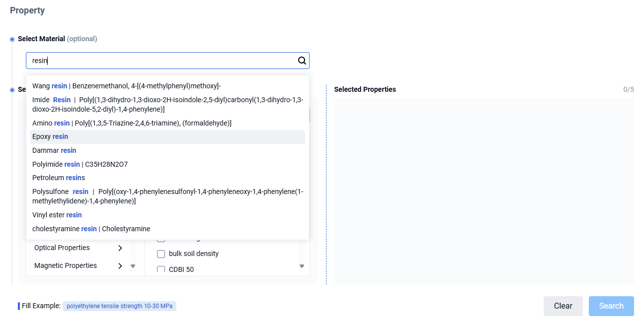Click the Clear button
The image size is (644, 324).
click(x=563, y=306)
